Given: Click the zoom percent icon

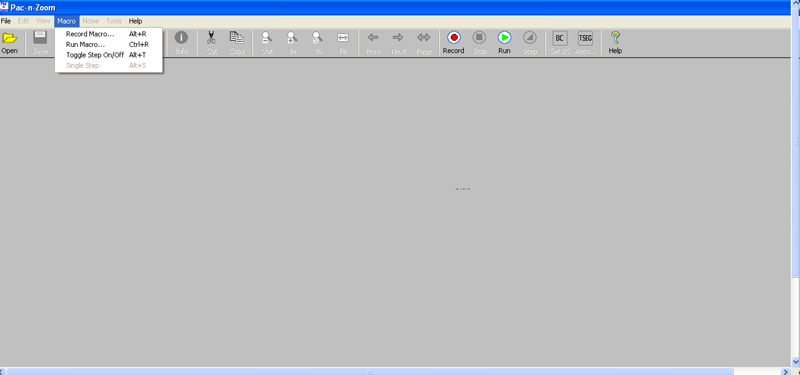Looking at the screenshot, I should (317, 37).
